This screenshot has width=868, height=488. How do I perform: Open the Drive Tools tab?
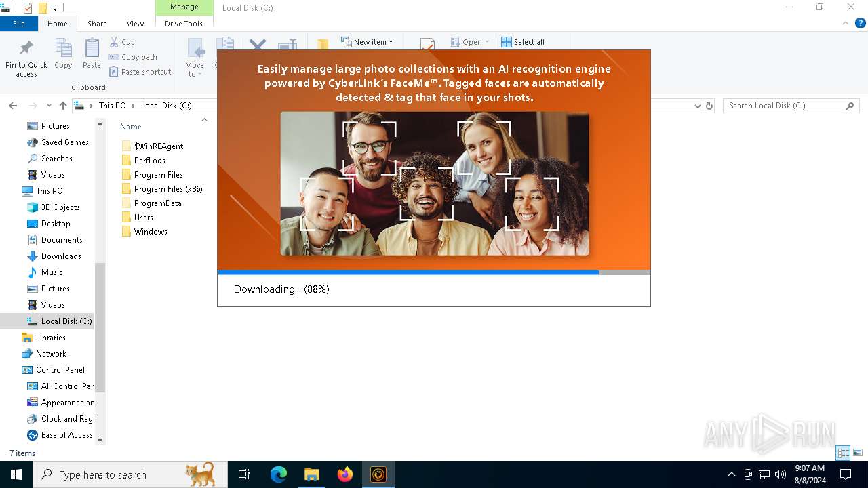tap(184, 24)
